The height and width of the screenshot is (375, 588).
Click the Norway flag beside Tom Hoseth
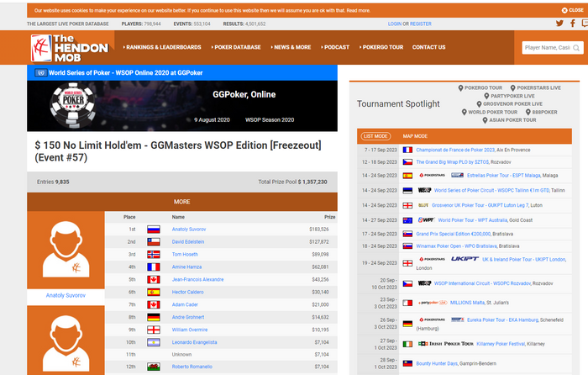pyautogui.click(x=154, y=255)
